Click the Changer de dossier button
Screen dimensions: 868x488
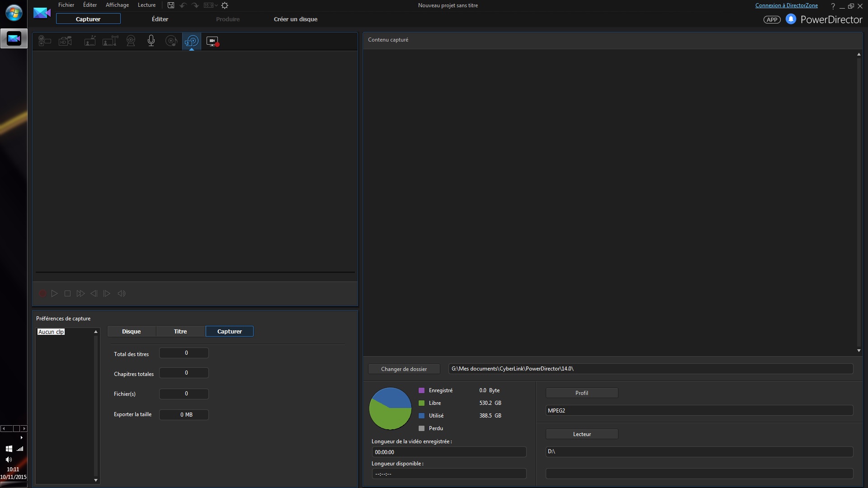tap(404, 369)
